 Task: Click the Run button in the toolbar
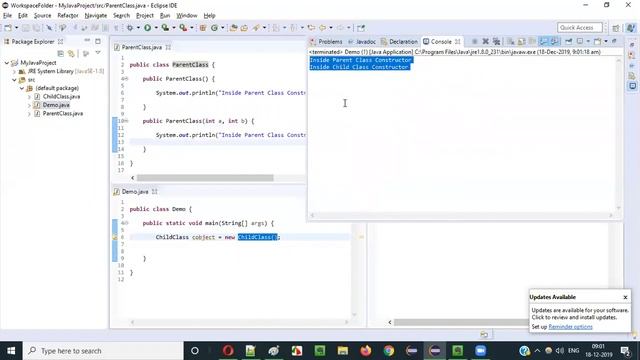(x=147, y=28)
